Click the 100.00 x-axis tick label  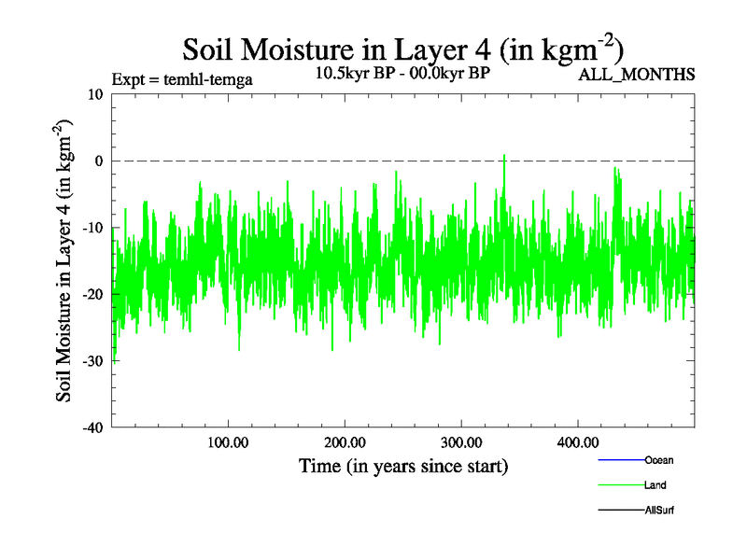click(x=228, y=441)
